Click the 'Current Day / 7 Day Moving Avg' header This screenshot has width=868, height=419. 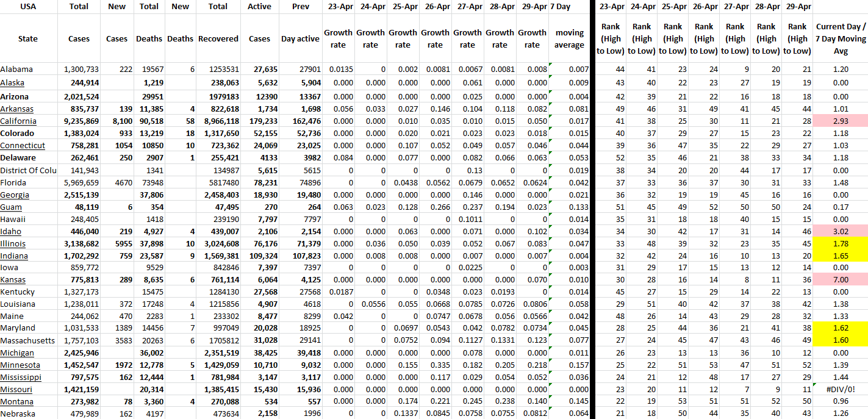(841, 38)
